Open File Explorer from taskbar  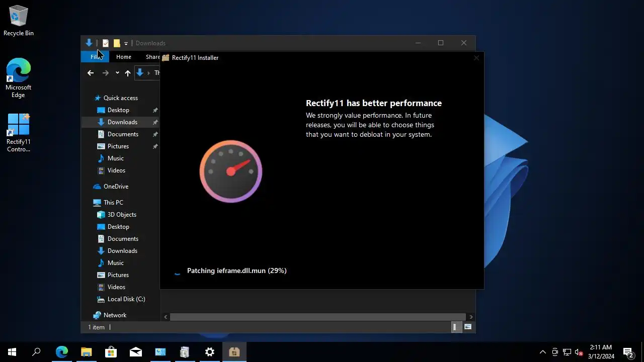(x=86, y=352)
